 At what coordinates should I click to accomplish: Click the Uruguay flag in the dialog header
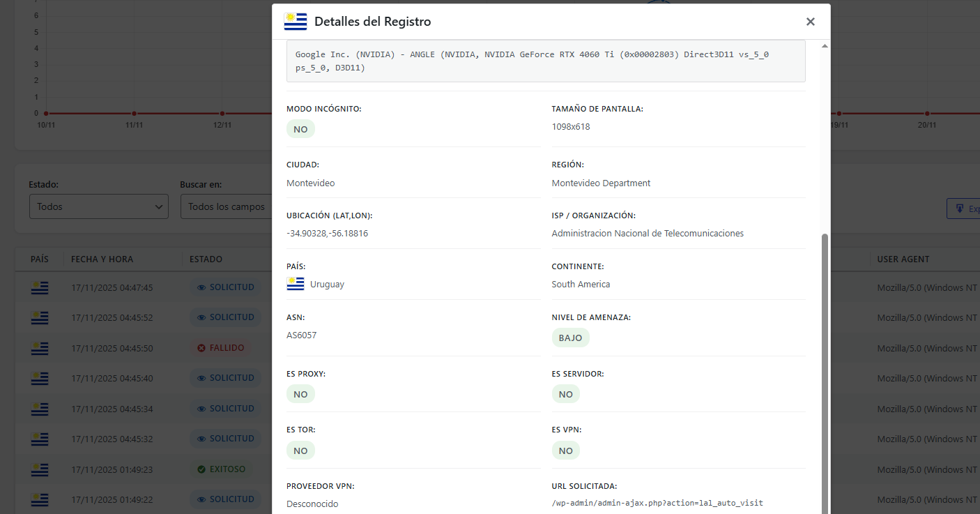(296, 22)
